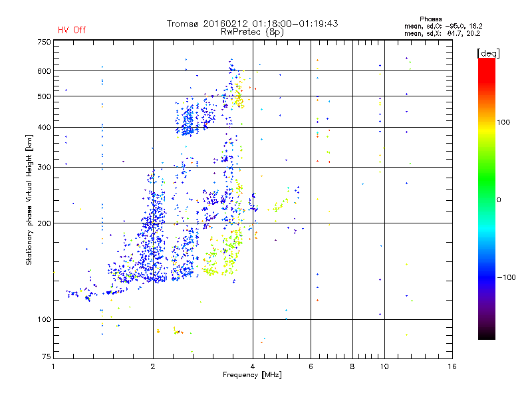
Task: Click the rainbow phase colorbar
Action: (487, 198)
